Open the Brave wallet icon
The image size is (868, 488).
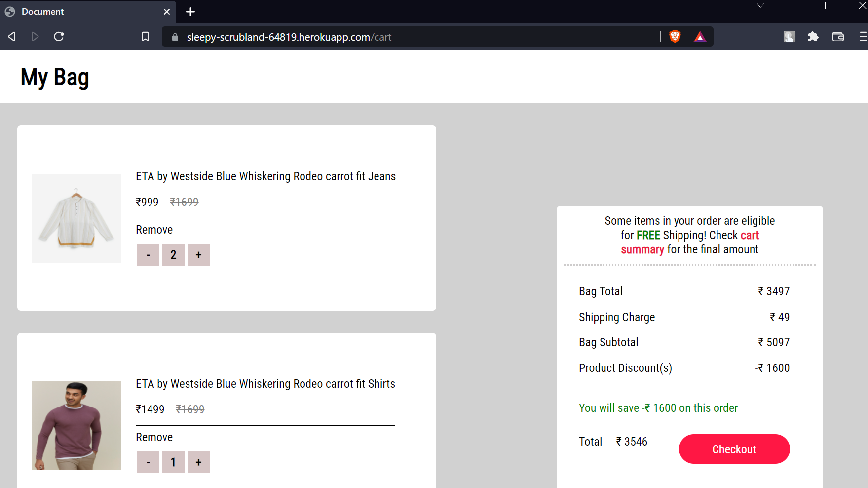[838, 37]
